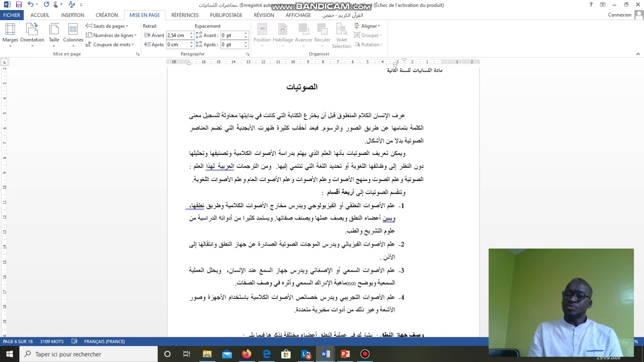This screenshot has height=362, width=644.
Task: Switch to the ACCUEIL tab
Action: 40,15
